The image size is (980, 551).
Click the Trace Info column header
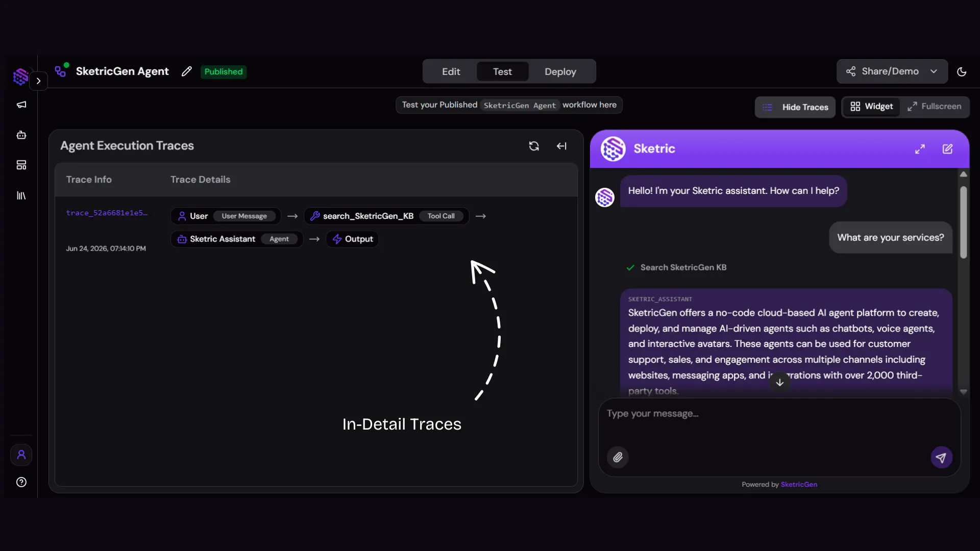pyautogui.click(x=89, y=180)
